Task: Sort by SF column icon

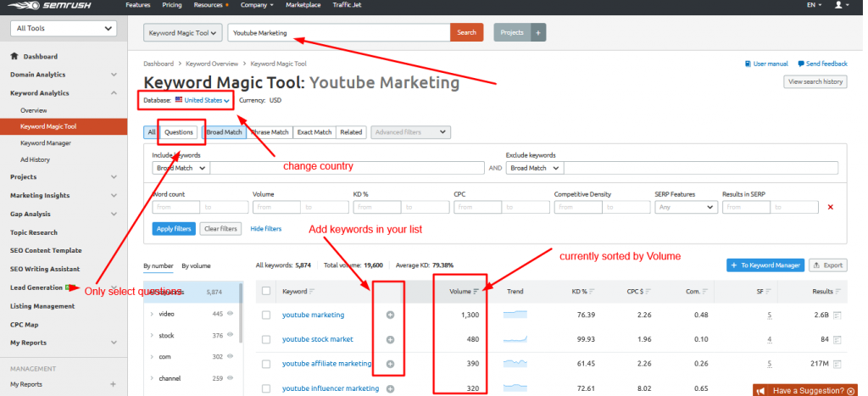Action: coord(768,292)
